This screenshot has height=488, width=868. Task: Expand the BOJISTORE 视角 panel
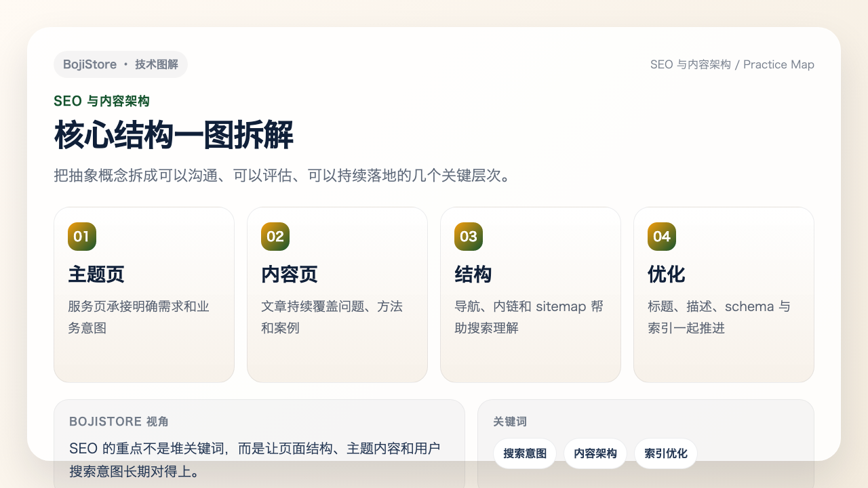259,441
